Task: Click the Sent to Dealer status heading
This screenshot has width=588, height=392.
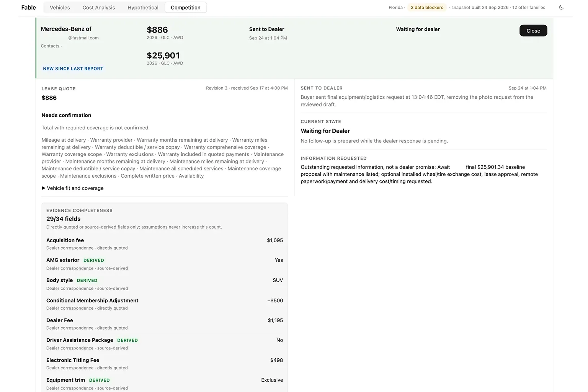Action: pos(267,29)
